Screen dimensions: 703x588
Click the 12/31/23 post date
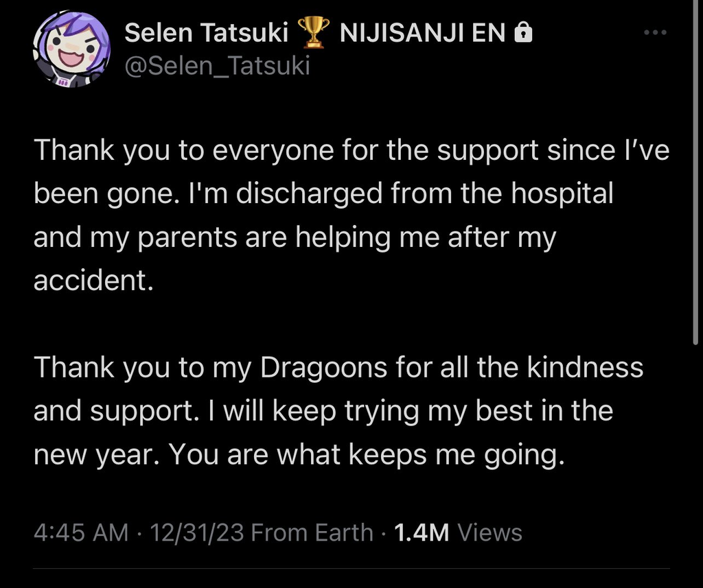(x=197, y=532)
